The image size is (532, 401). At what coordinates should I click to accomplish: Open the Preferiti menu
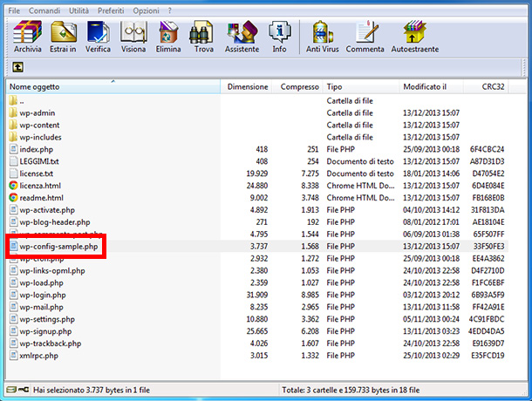pos(111,10)
